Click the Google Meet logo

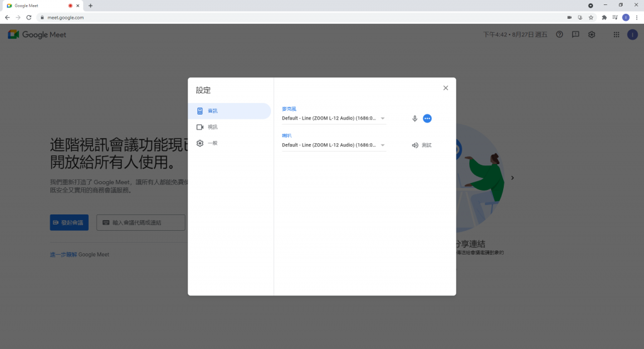click(x=37, y=35)
